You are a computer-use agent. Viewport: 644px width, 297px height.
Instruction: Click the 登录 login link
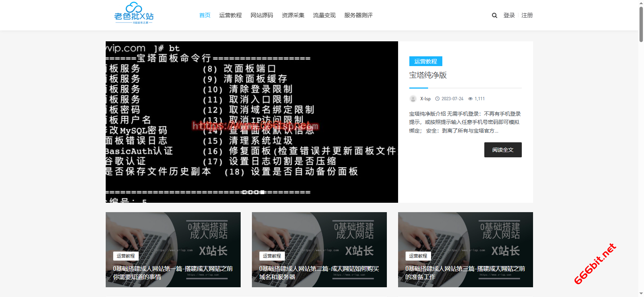[x=509, y=15]
